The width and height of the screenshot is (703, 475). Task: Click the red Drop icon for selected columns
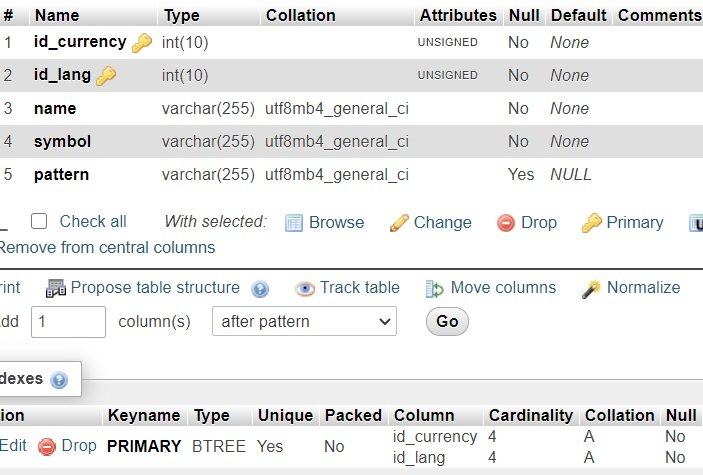[x=506, y=223]
